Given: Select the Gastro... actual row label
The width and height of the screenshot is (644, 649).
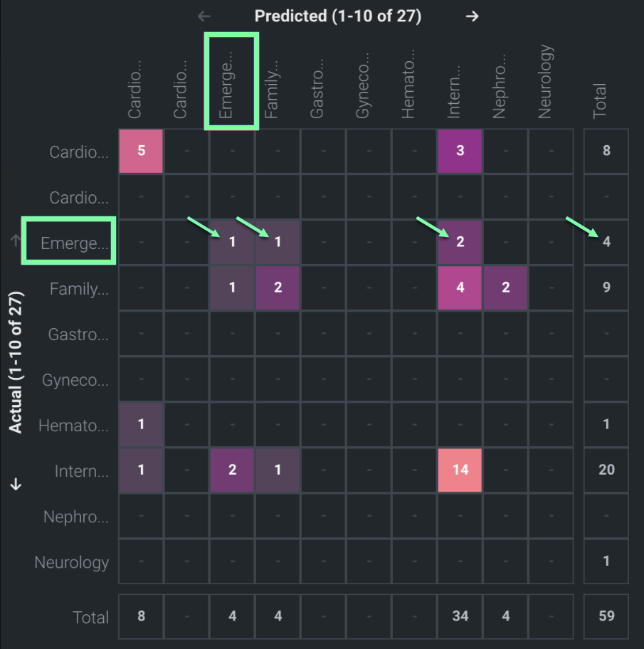Looking at the screenshot, I should (x=78, y=334).
